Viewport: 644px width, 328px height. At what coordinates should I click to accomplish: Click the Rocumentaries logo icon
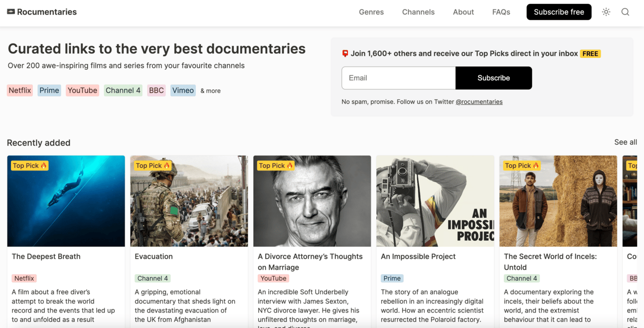coord(10,11)
